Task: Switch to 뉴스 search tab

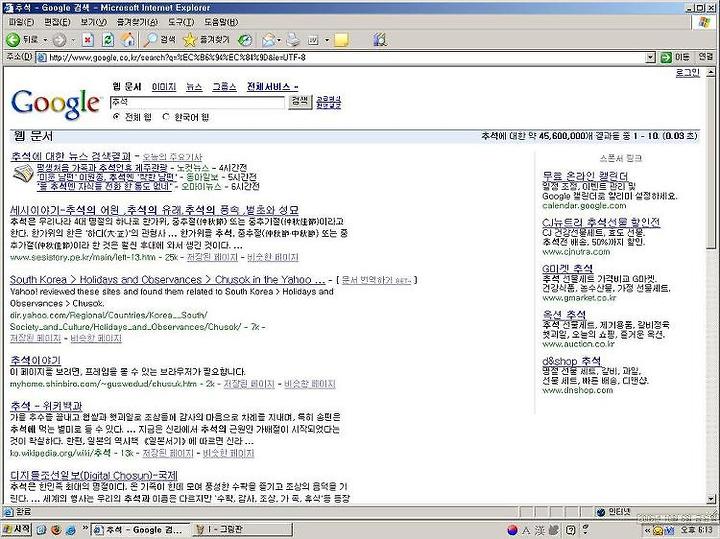Action: tap(194, 87)
